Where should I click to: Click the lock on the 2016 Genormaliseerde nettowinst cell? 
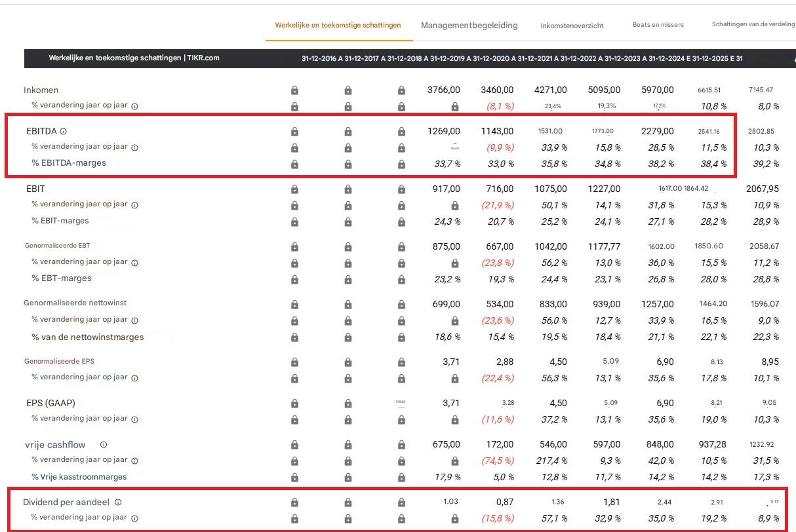[294, 304]
